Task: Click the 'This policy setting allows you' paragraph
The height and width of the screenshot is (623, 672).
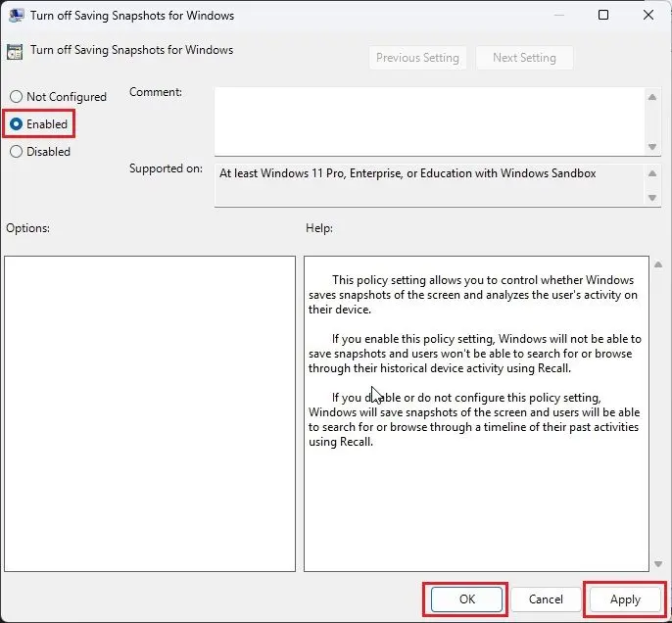Action: coord(473,295)
